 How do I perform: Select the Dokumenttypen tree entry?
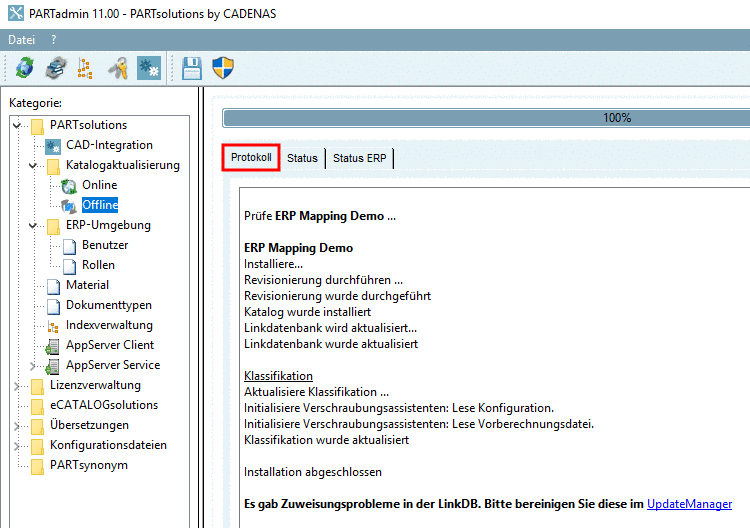pyautogui.click(x=109, y=305)
